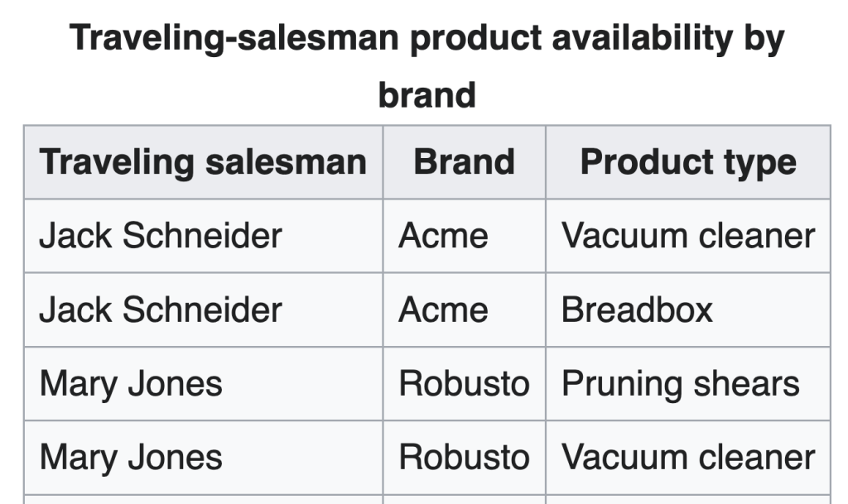Select the 'Brand' column header
Viewport: 848px width, 504px height.
(x=464, y=162)
